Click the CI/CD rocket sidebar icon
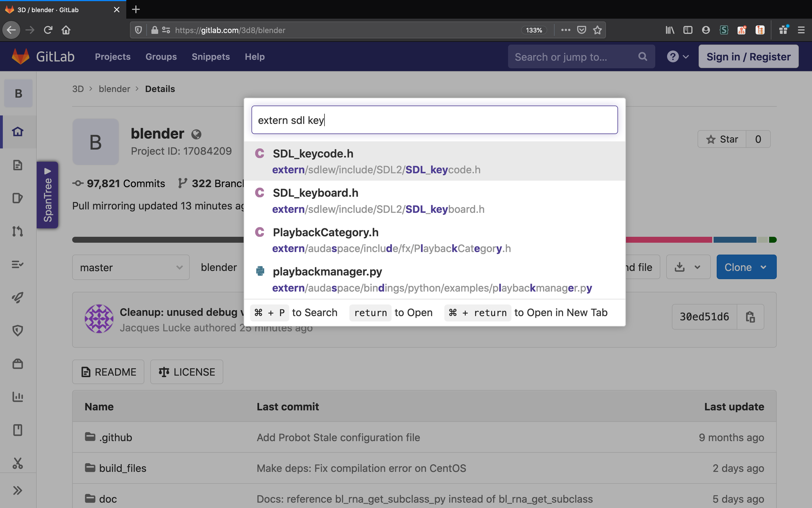This screenshot has height=508, width=812. click(18, 297)
